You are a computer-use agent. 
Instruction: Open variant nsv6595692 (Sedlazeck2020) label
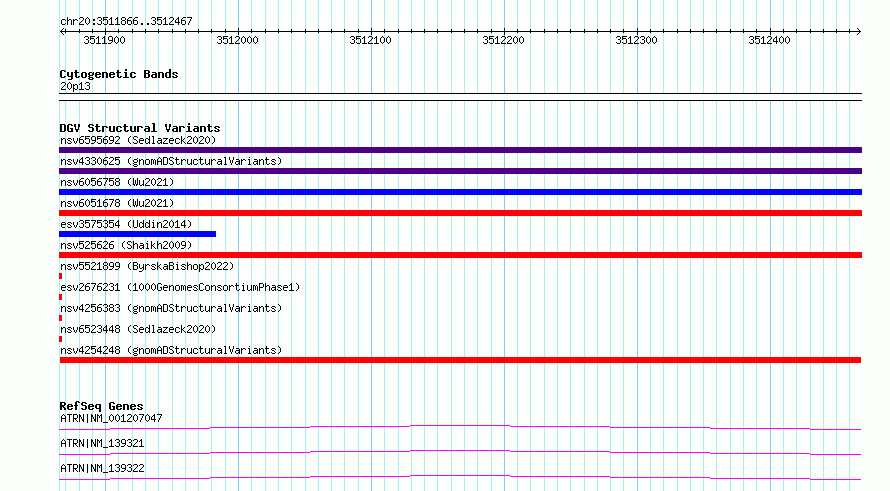pos(138,140)
